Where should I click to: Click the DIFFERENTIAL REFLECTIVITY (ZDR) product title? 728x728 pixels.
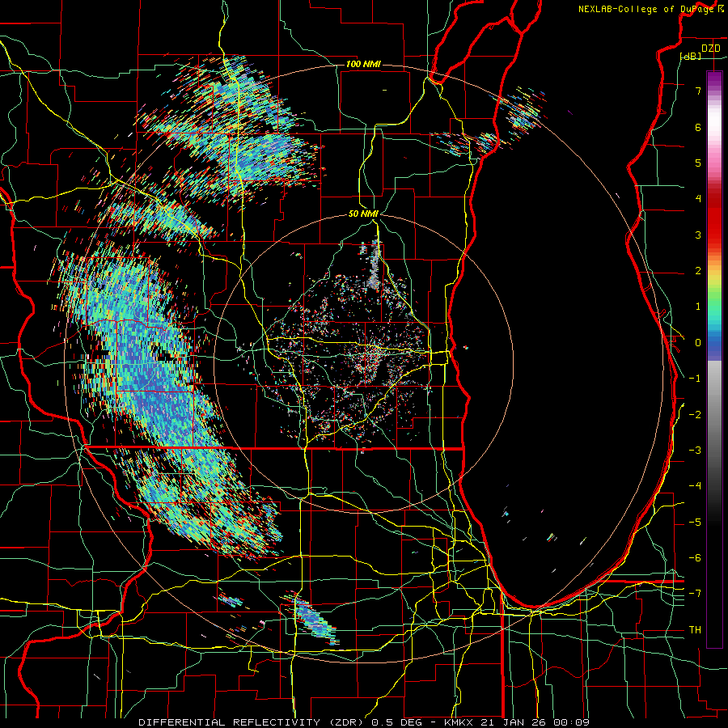(253, 722)
